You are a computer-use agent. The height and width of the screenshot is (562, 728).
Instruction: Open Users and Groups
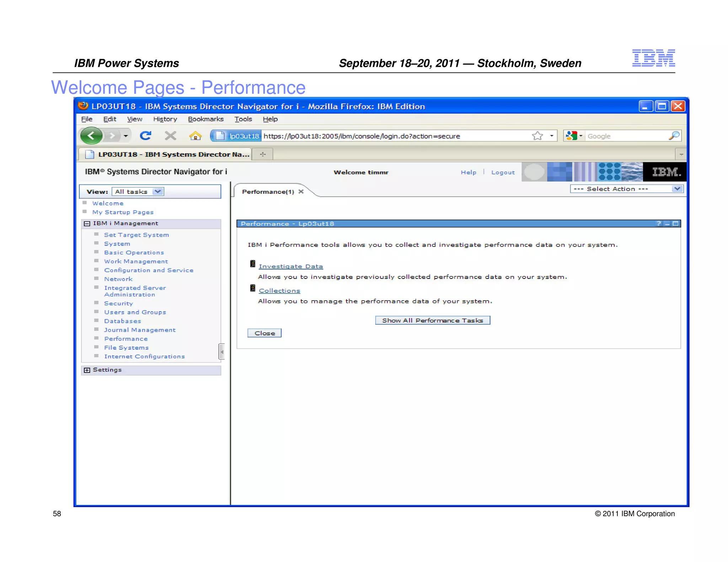(135, 312)
